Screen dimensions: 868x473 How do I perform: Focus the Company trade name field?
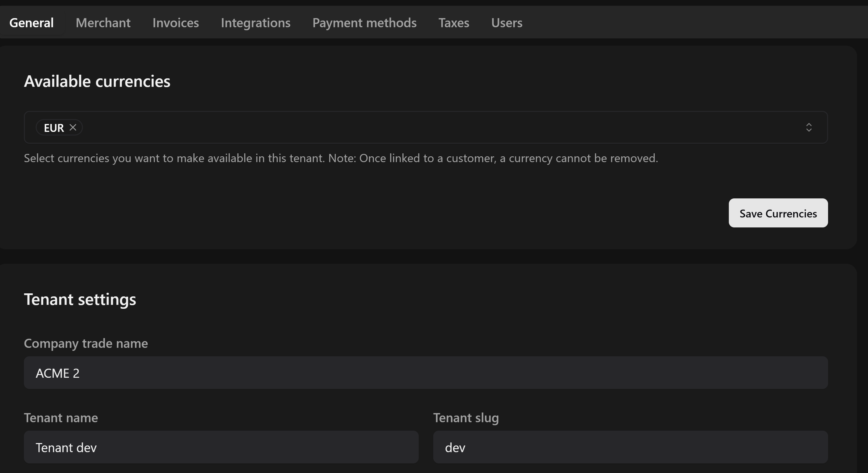(x=426, y=373)
